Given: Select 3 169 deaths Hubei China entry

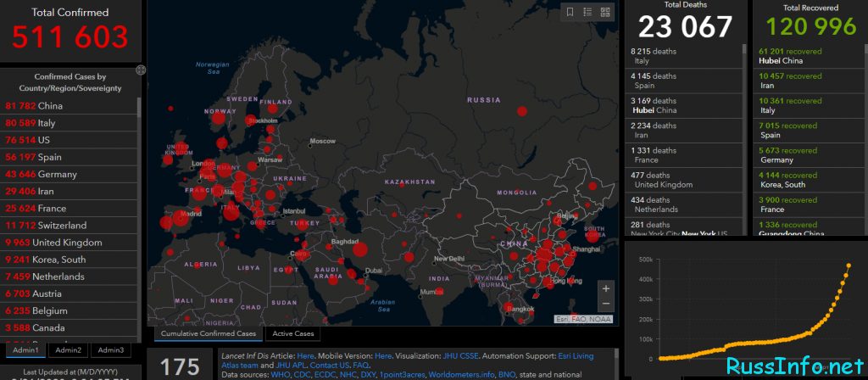Looking at the screenshot, I should click(x=684, y=106).
